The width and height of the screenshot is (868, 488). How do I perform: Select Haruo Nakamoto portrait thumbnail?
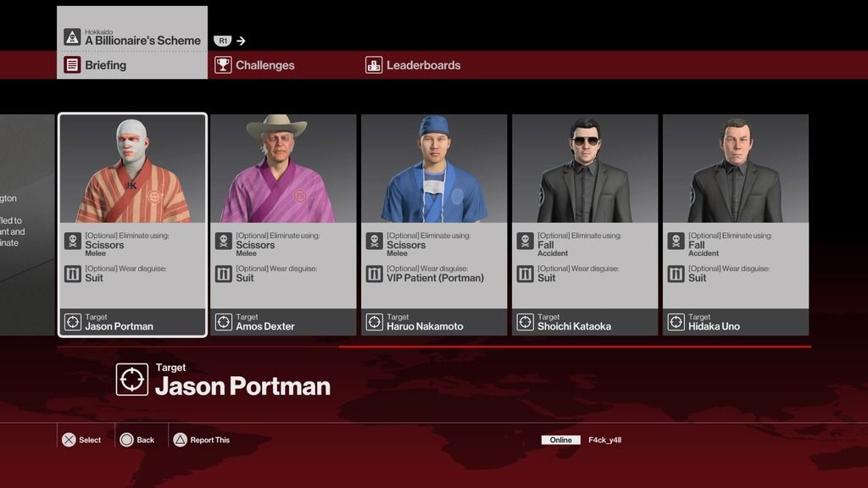tap(434, 169)
